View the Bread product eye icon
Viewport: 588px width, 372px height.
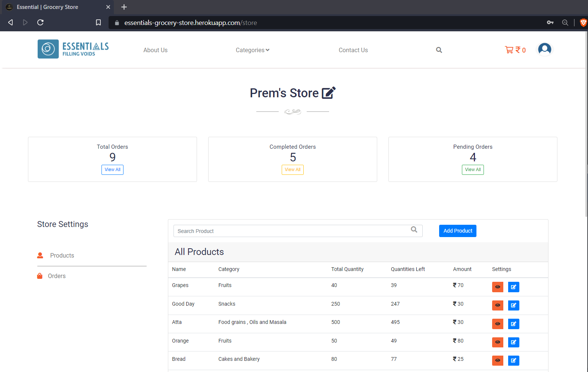pyautogui.click(x=498, y=360)
